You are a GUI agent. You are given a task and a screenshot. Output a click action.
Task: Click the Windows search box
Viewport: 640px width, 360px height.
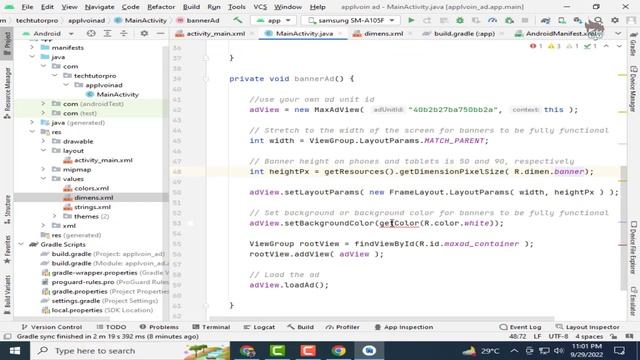129,351
